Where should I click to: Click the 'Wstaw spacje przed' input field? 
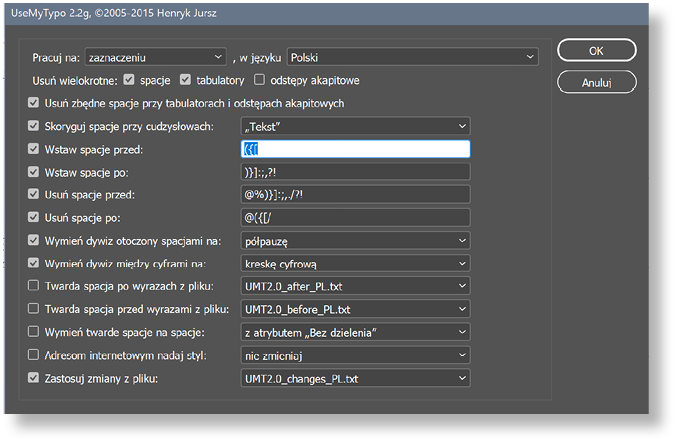355,149
